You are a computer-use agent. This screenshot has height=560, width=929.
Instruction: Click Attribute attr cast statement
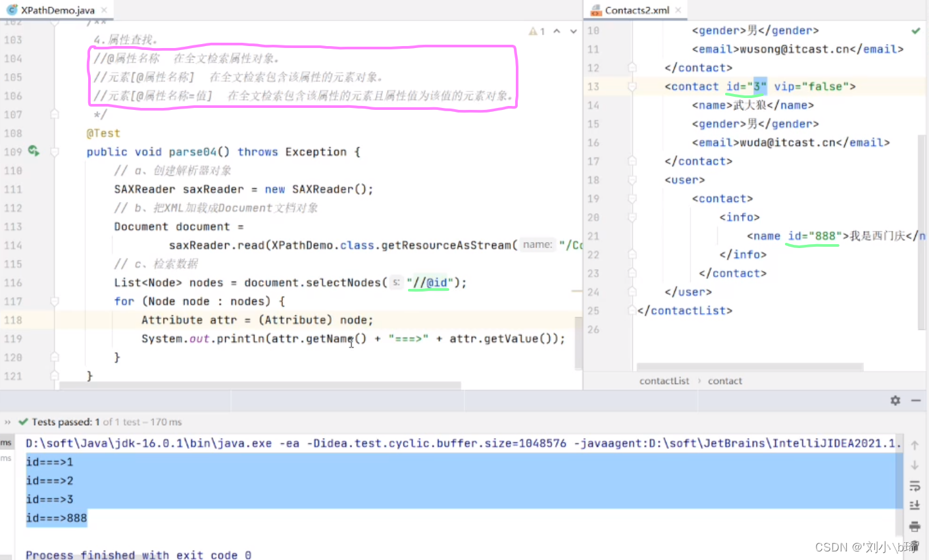257,320
